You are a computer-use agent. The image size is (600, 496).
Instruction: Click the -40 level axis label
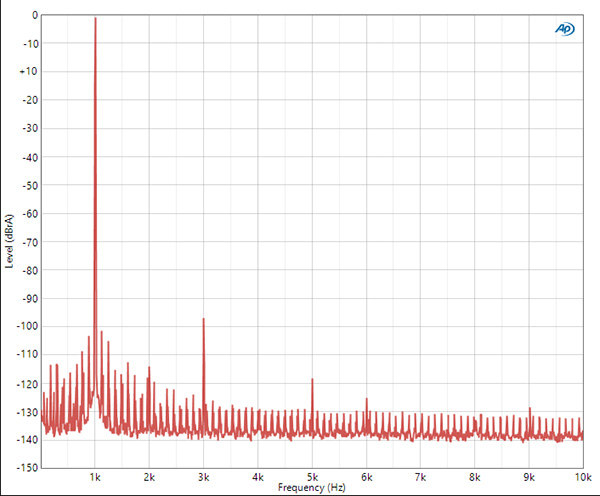click(30, 157)
